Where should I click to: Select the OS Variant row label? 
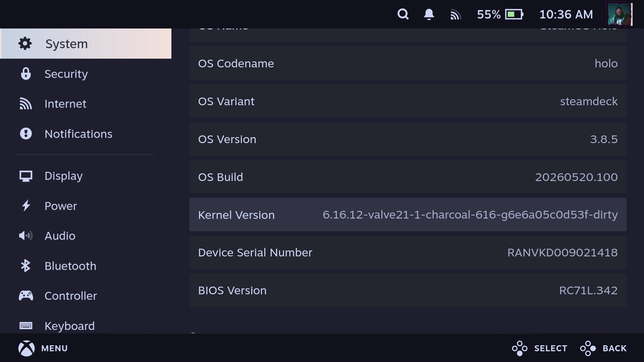[226, 101]
